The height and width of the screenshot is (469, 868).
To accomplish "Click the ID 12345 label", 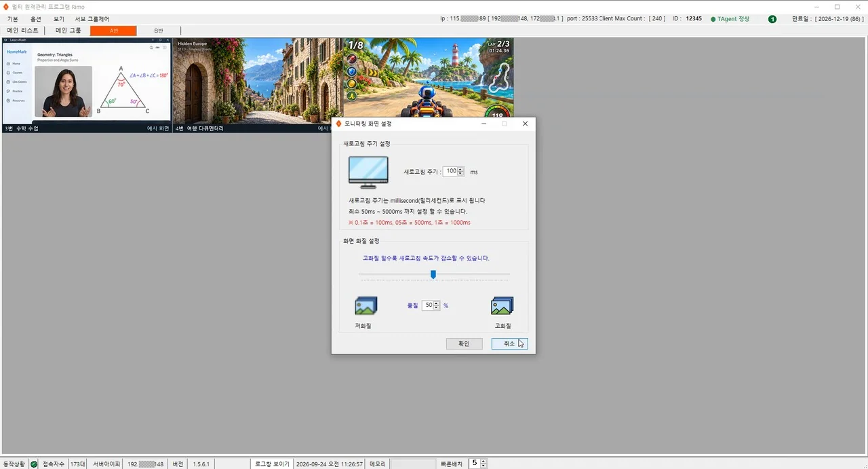I will [x=687, y=19].
